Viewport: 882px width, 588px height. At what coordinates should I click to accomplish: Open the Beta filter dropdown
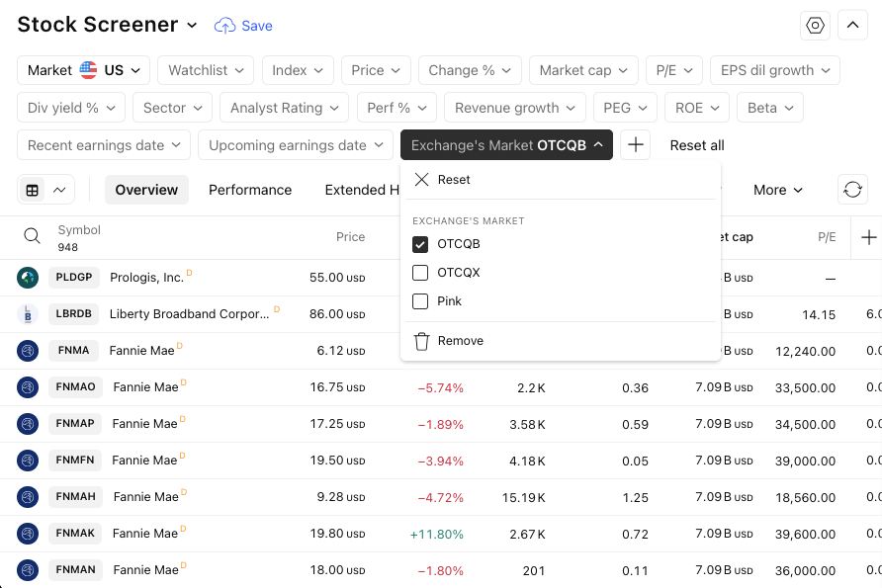(770, 108)
